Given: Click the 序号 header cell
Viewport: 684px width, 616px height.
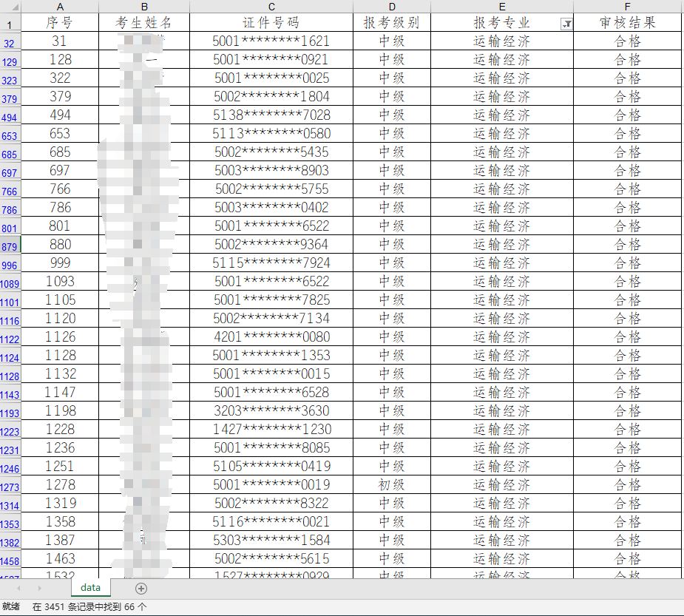Looking at the screenshot, I should (x=60, y=23).
